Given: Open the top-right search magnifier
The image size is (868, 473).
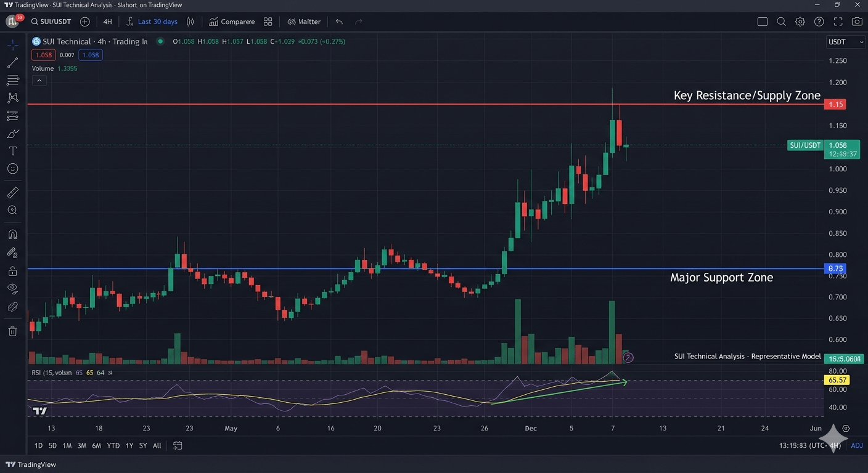Looking at the screenshot, I should click(781, 22).
